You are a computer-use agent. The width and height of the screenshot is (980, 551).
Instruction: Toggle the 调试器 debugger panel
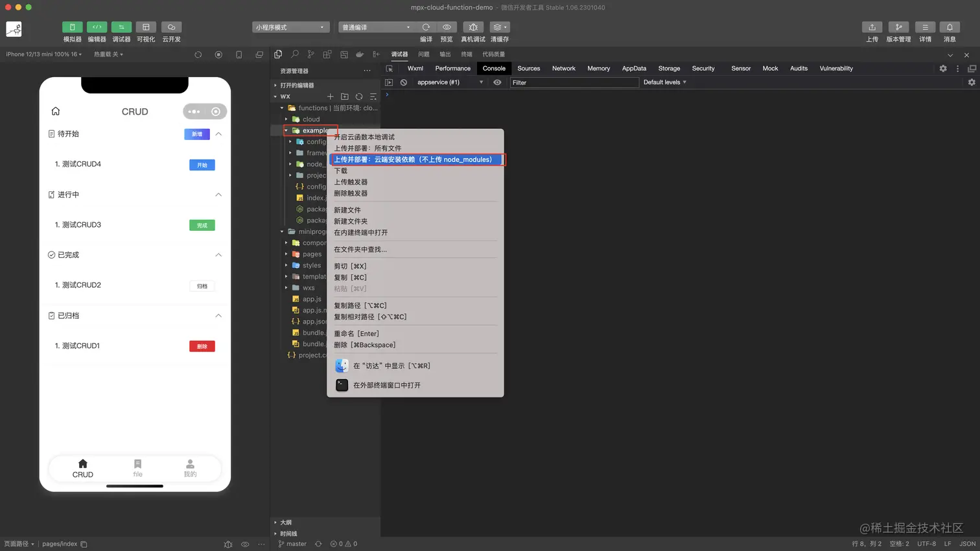coord(121,27)
